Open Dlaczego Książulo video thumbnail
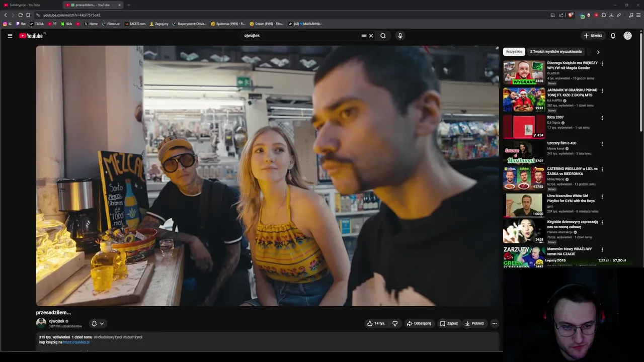Screen dimensions: 644x362 [524, 73]
